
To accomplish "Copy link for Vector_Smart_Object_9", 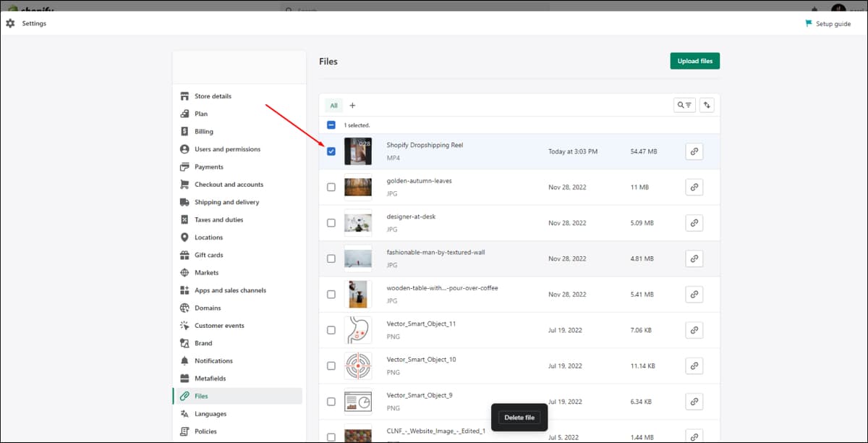I will tap(694, 401).
